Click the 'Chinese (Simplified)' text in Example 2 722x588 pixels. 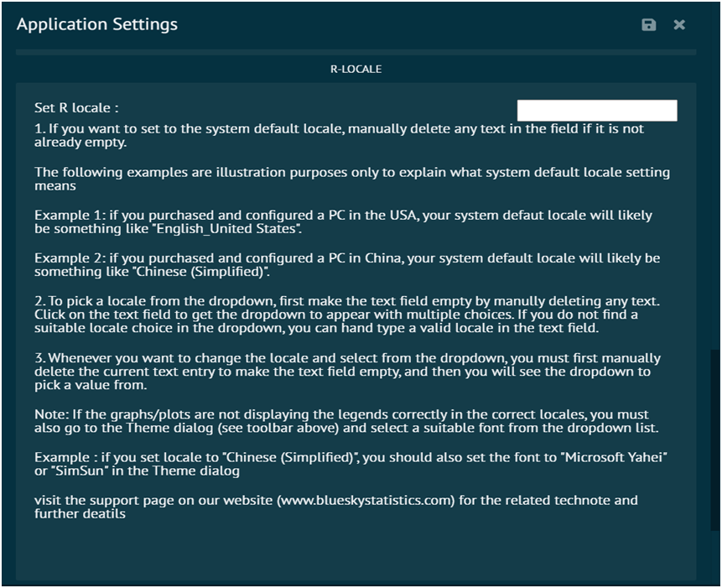pos(198,272)
